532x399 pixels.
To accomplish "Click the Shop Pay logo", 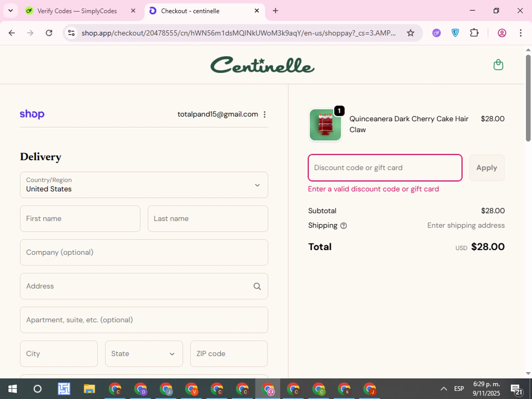I will coord(32,114).
